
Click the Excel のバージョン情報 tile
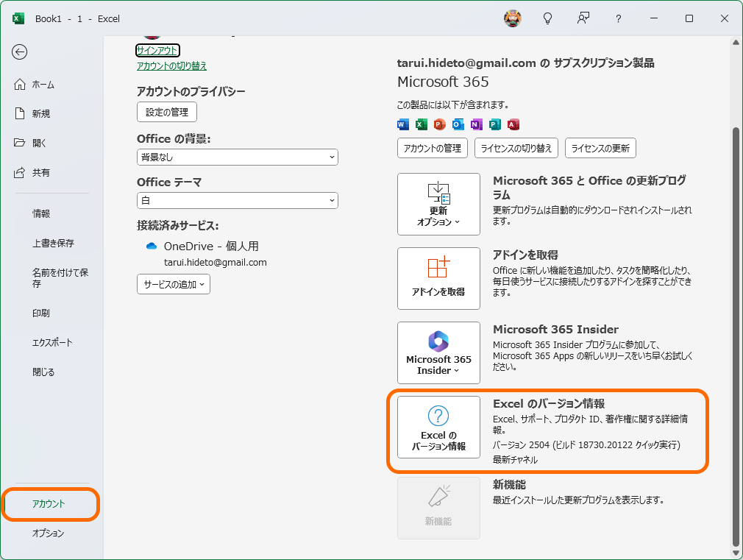point(438,428)
